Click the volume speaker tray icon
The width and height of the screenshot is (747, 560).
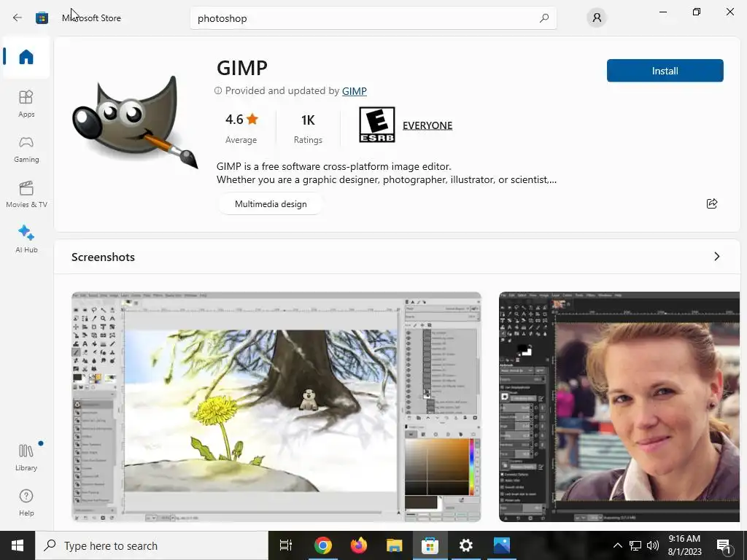pyautogui.click(x=653, y=545)
